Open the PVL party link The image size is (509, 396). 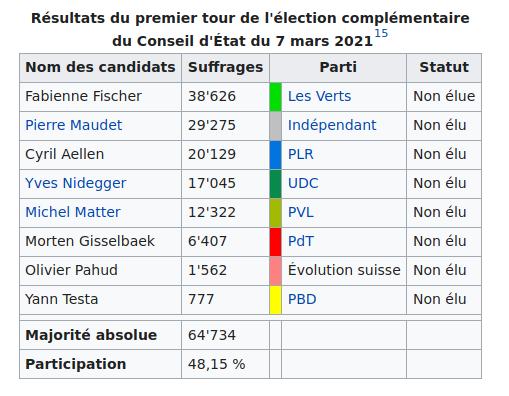click(x=301, y=212)
